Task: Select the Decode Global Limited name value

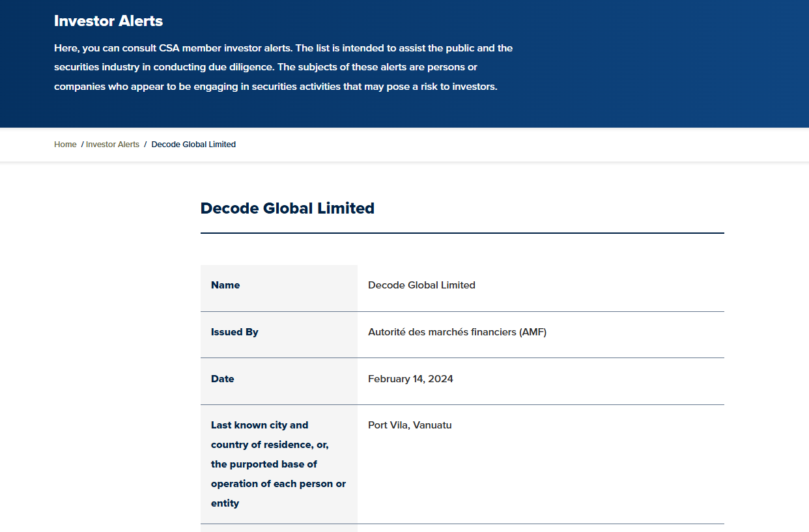Action: coord(421,285)
